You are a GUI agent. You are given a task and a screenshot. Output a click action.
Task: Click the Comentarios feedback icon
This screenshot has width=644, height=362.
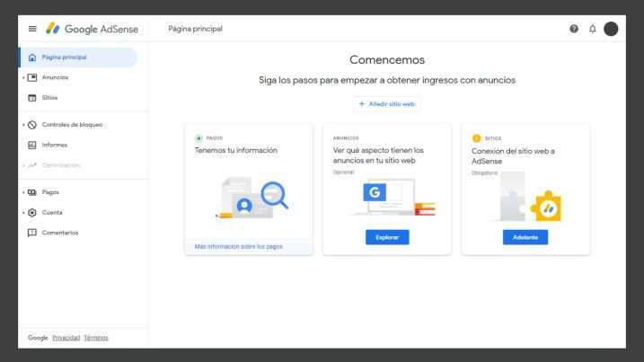32,233
